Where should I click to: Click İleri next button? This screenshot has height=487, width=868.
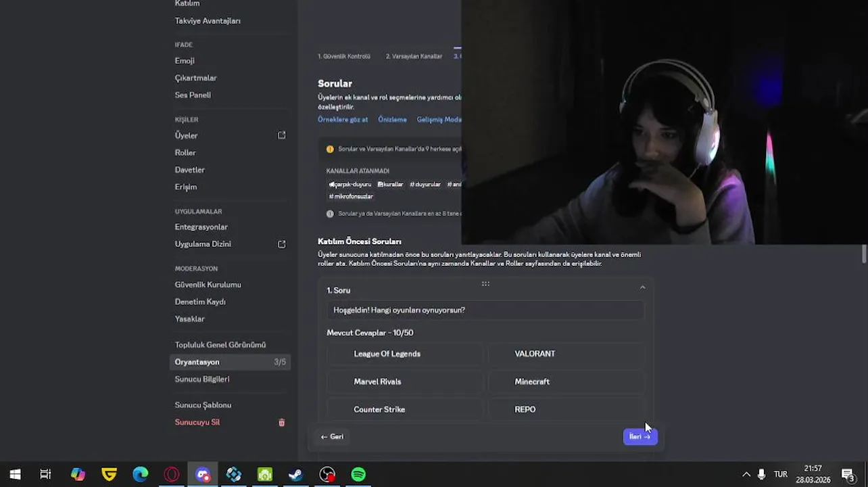click(x=640, y=437)
